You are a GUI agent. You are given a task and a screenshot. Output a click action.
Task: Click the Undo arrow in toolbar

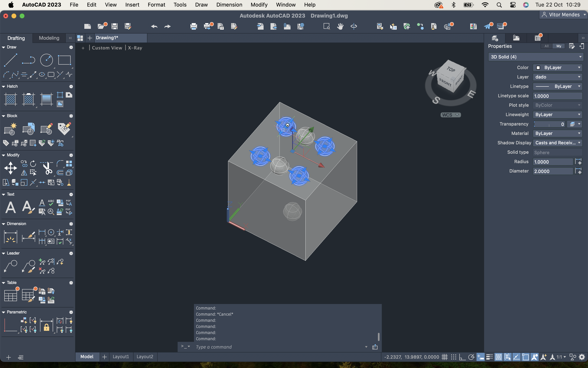154,26
